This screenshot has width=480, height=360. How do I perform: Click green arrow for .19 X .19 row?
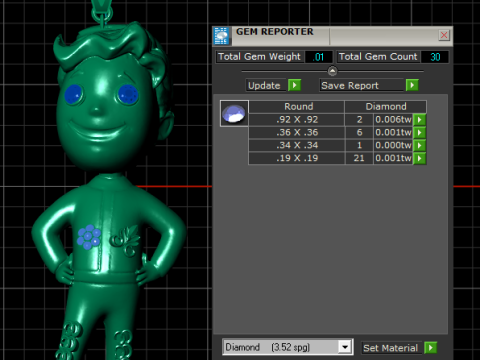(x=420, y=158)
